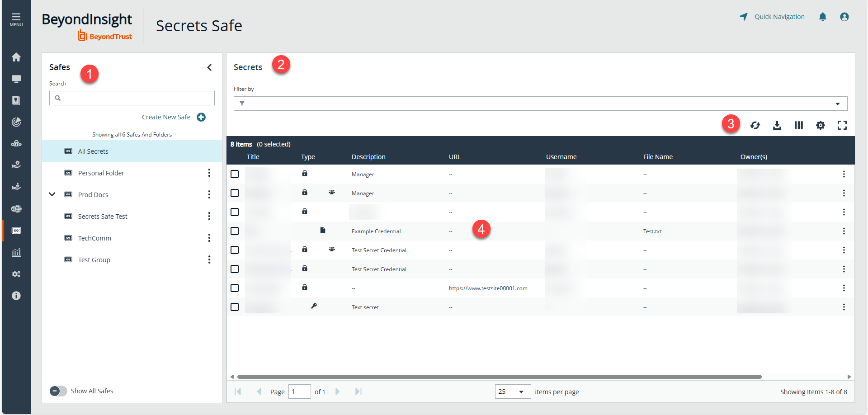Sort by the Owner(s) column header
Image resolution: width=868 pixels, height=415 pixels.
pos(754,157)
